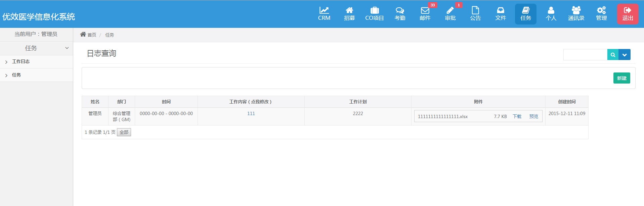Expand the advanced search dropdown arrow

625,55
